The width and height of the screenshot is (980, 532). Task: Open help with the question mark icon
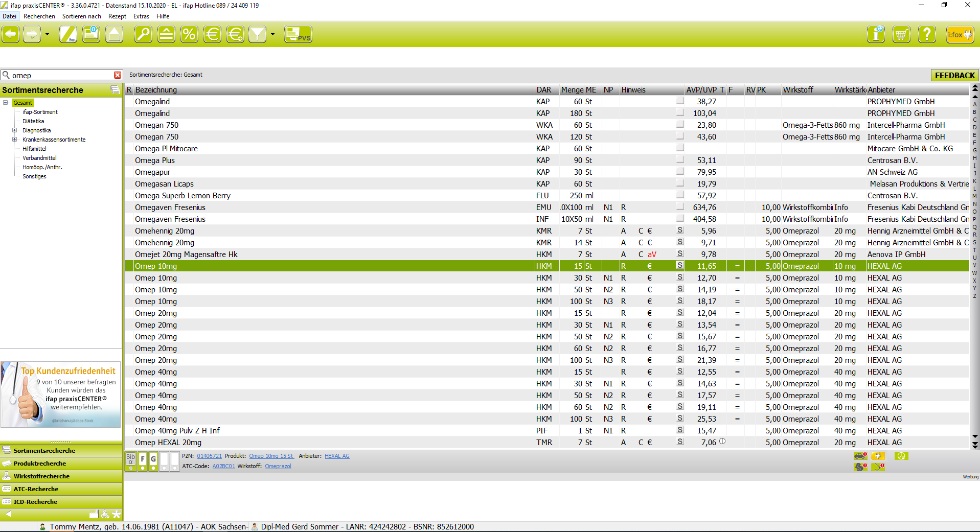click(x=927, y=35)
